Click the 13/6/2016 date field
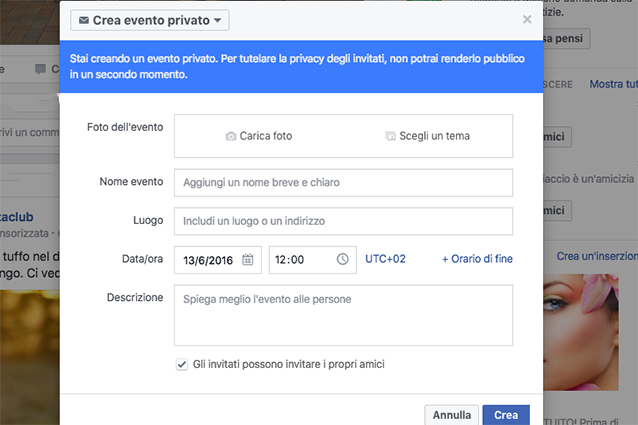638x425 pixels. tap(218, 260)
